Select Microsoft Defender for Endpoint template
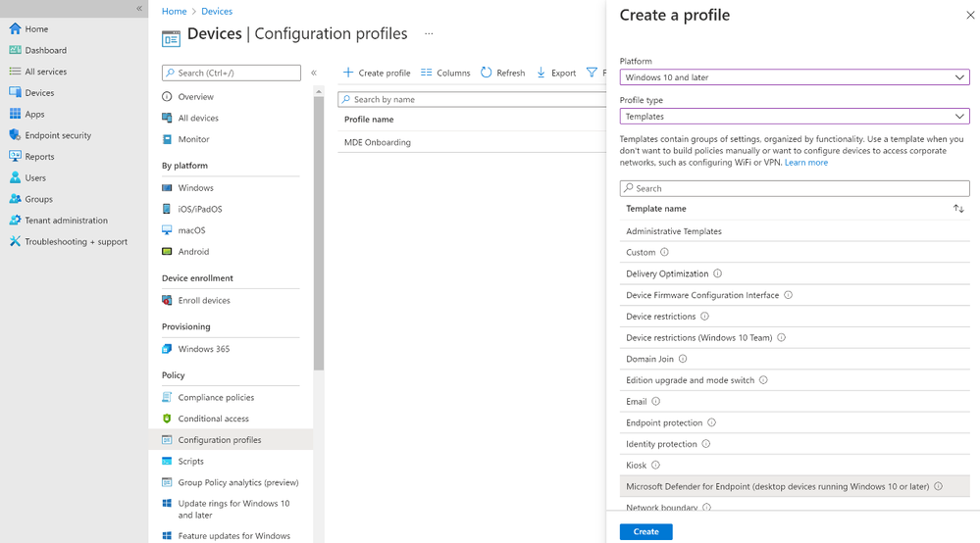Image resolution: width=980 pixels, height=543 pixels. click(795, 486)
